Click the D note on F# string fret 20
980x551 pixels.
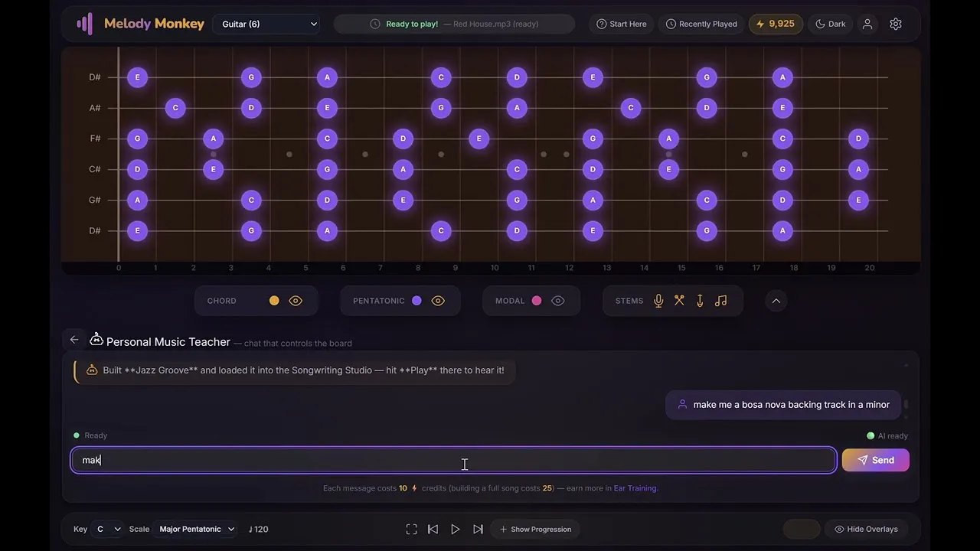coord(858,139)
